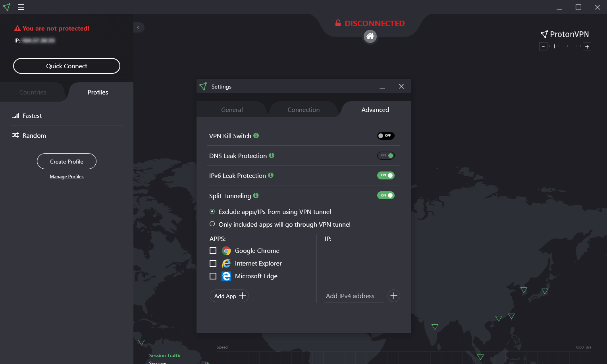Toggle DNS Leak Protection switch
607x364 pixels.
click(x=385, y=156)
